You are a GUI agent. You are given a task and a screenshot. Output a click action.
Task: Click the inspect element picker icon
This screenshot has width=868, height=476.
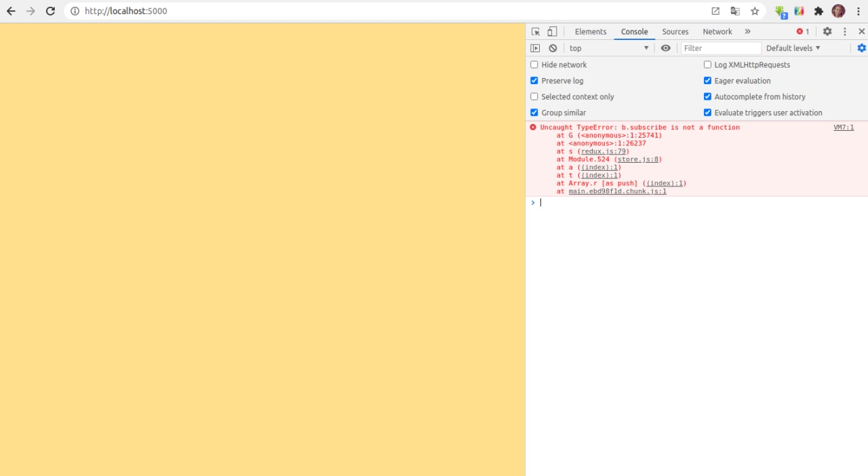pos(536,32)
